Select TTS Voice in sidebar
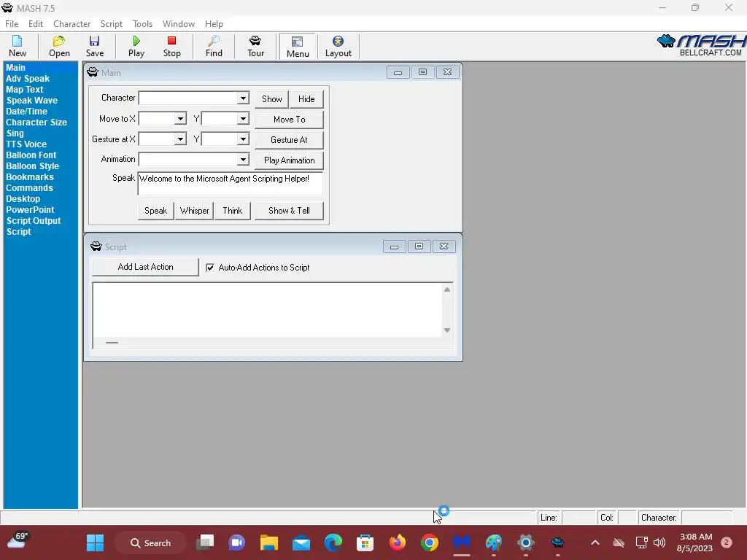The height and width of the screenshot is (560, 747). (26, 144)
